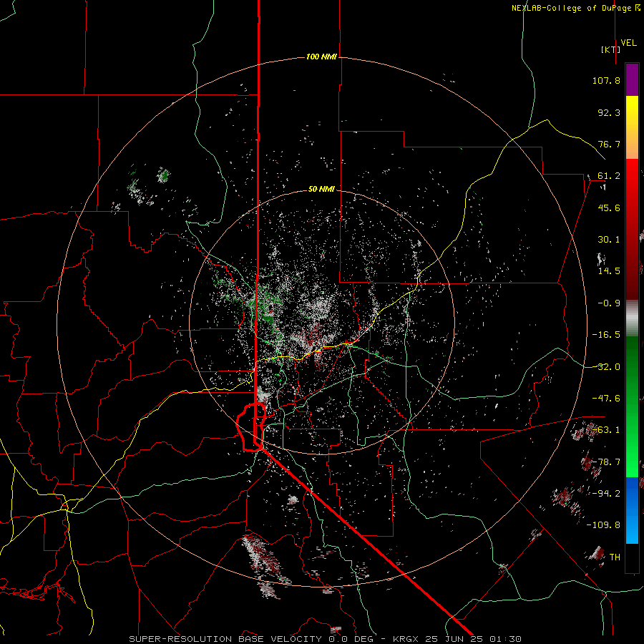Click the -94.2 velocity scale value
The height and width of the screenshot is (644, 644).
(x=606, y=494)
